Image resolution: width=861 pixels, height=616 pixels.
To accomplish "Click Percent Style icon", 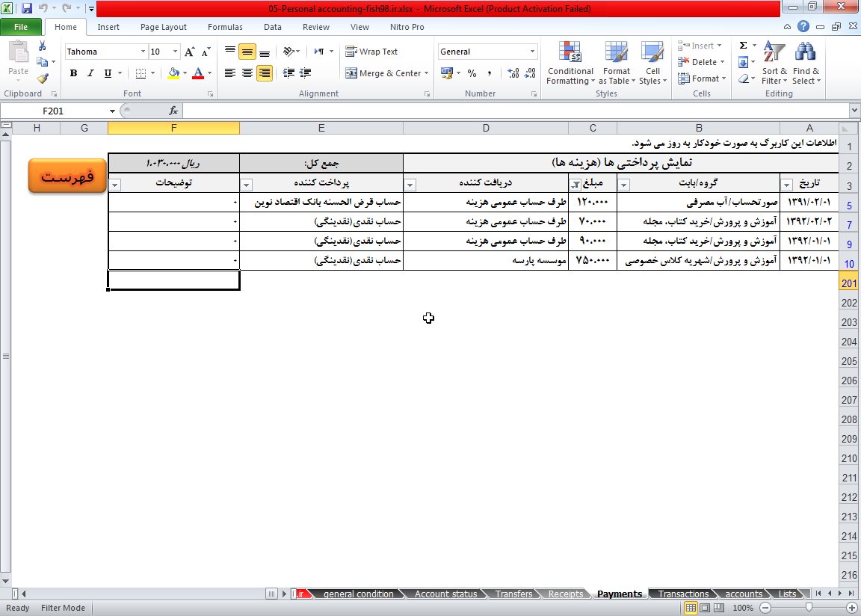I will coord(472,73).
